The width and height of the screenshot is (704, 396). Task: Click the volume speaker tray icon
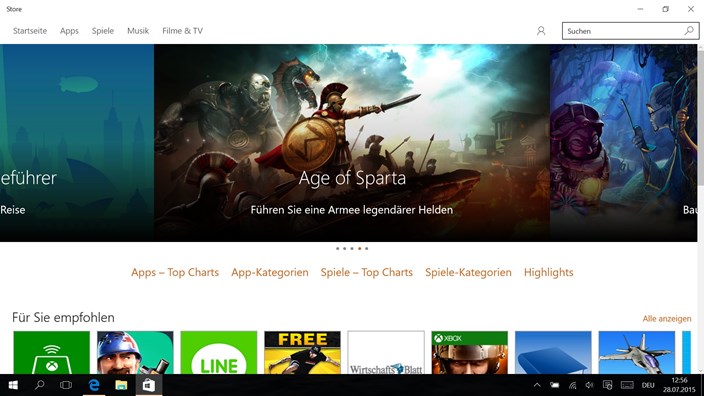pyautogui.click(x=590, y=385)
